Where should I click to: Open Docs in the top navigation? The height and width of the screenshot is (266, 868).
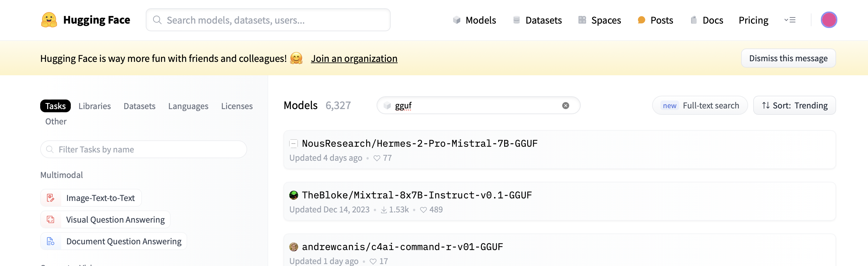tap(707, 20)
